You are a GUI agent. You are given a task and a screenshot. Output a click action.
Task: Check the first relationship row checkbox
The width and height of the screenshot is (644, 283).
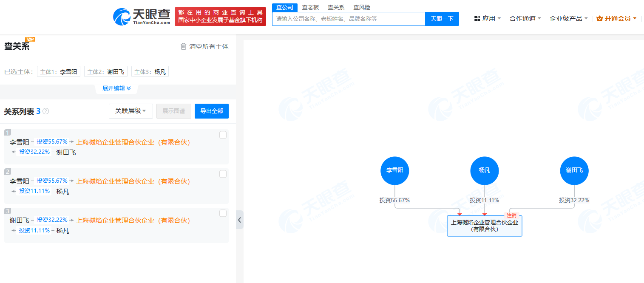[x=223, y=135]
